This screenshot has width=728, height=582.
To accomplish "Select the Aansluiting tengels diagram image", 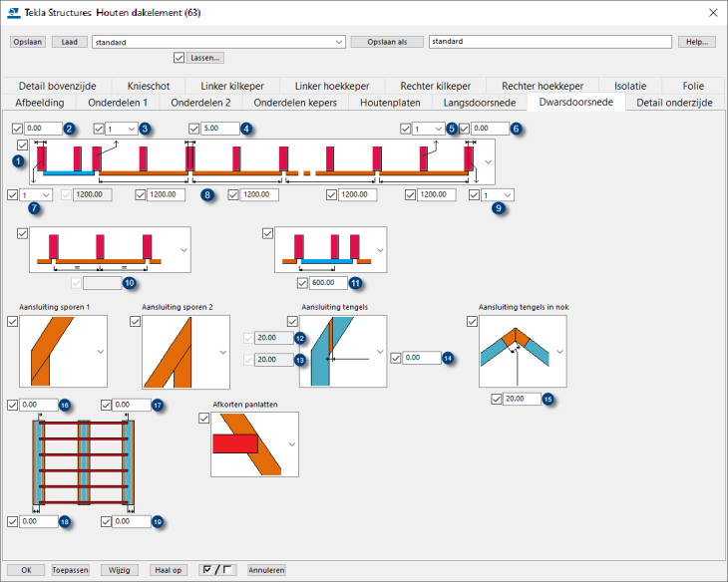I will [x=336, y=352].
